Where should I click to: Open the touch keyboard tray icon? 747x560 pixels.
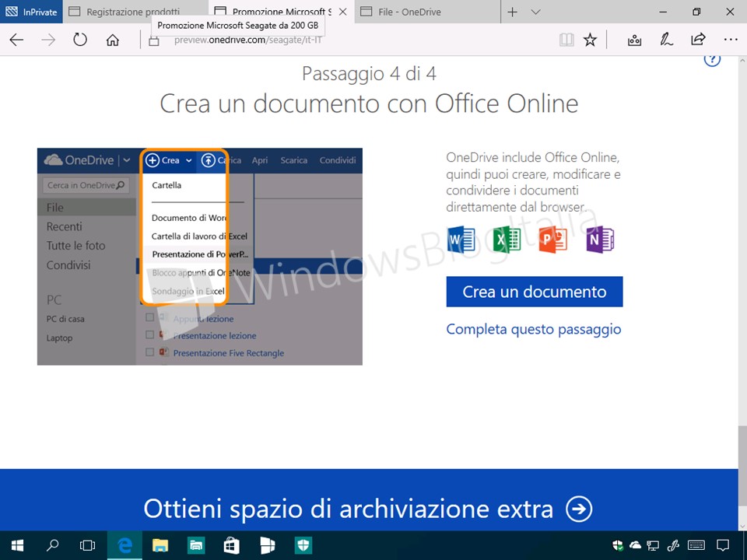[x=696, y=545]
